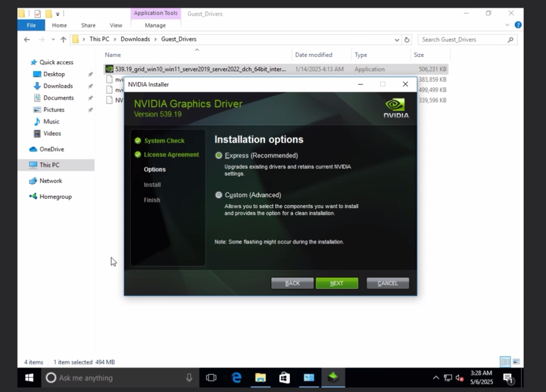Viewport: 546px width, 392px height.
Task: Open Task View from the taskbar
Action: 211,378
